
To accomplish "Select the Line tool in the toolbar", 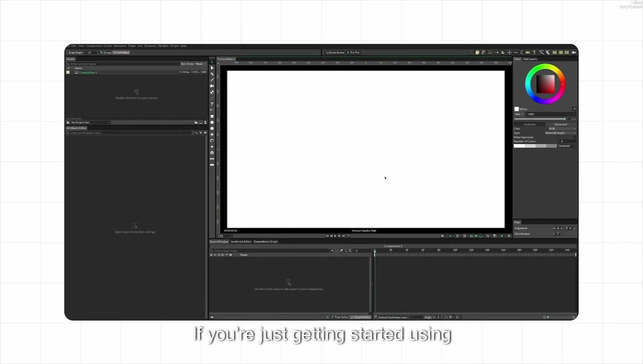I will click(x=212, y=98).
